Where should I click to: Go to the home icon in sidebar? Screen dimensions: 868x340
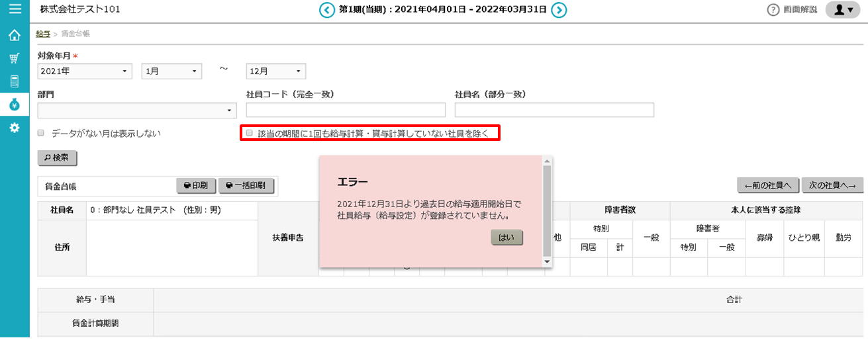(x=15, y=35)
